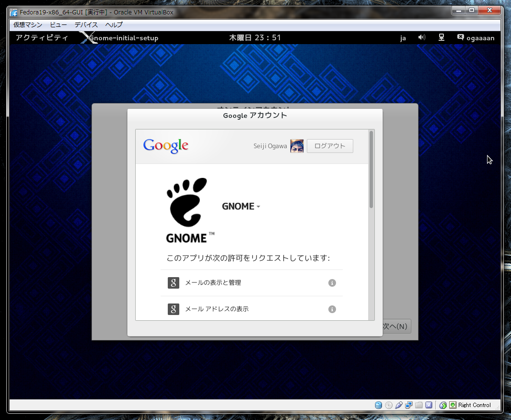Screen dimensions: 511x420
Task: Open the 仮想マシン menu
Action: tap(28, 25)
